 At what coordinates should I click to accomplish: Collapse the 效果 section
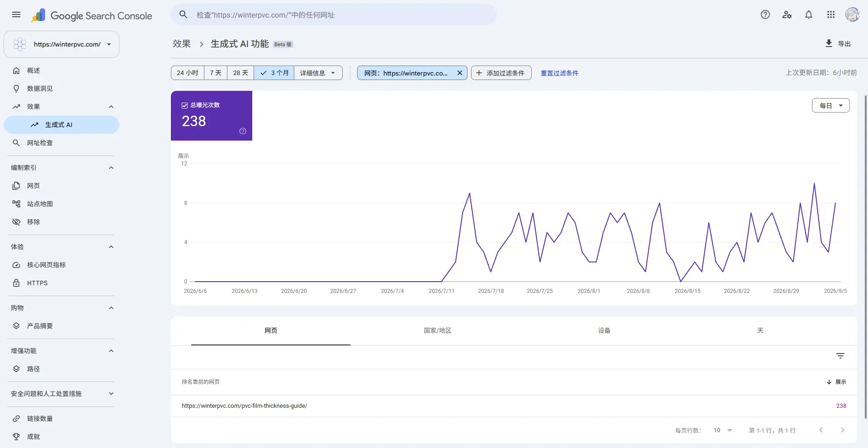tap(111, 107)
